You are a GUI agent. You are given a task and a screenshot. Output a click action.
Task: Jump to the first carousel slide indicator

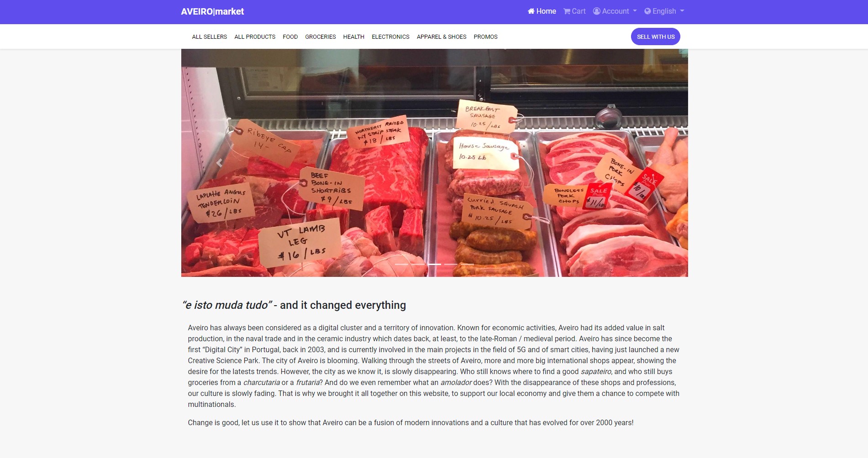pyautogui.click(x=401, y=264)
